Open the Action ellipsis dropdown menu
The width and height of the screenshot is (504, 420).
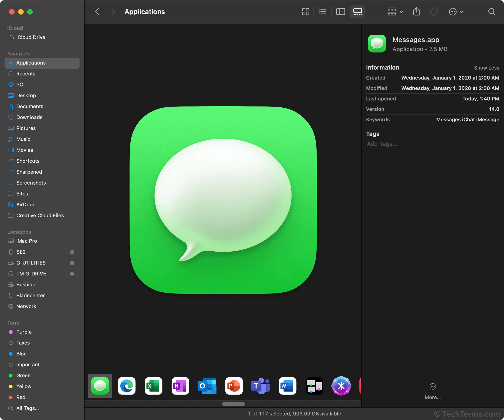tap(456, 12)
